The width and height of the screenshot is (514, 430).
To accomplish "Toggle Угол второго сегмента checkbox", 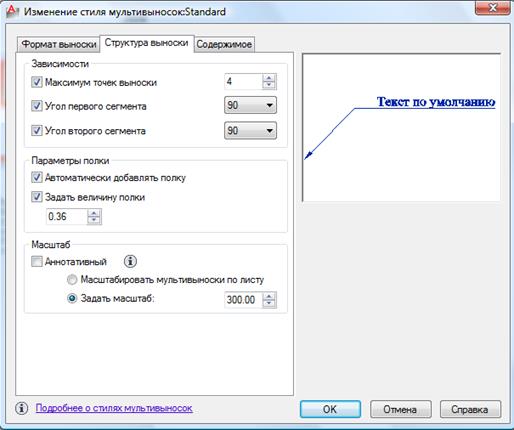I will [x=36, y=130].
